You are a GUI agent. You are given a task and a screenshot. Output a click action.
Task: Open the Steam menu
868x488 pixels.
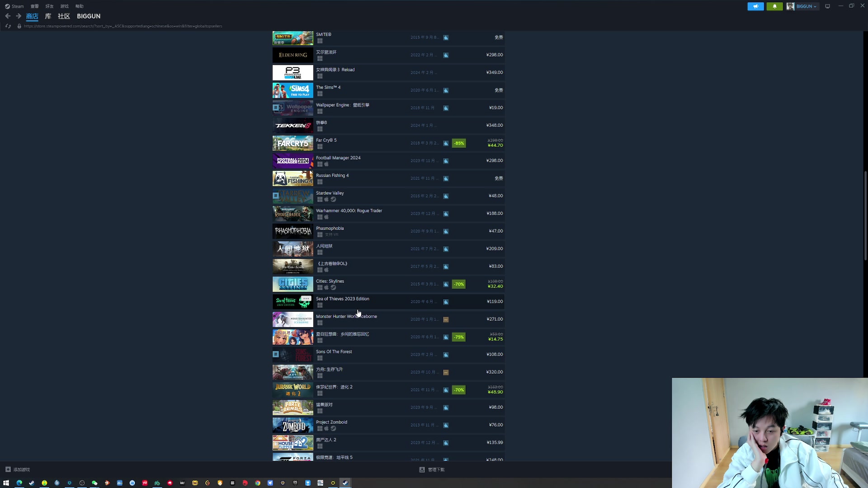(14, 6)
